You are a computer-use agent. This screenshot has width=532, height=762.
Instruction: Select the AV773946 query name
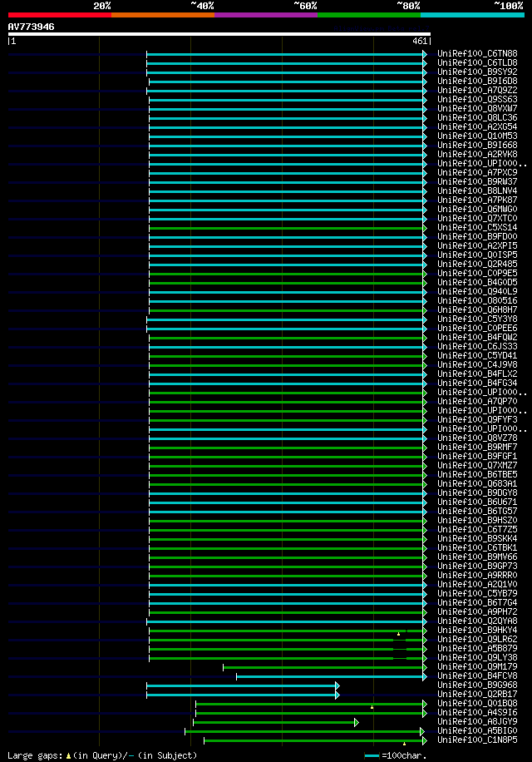[x=31, y=27]
